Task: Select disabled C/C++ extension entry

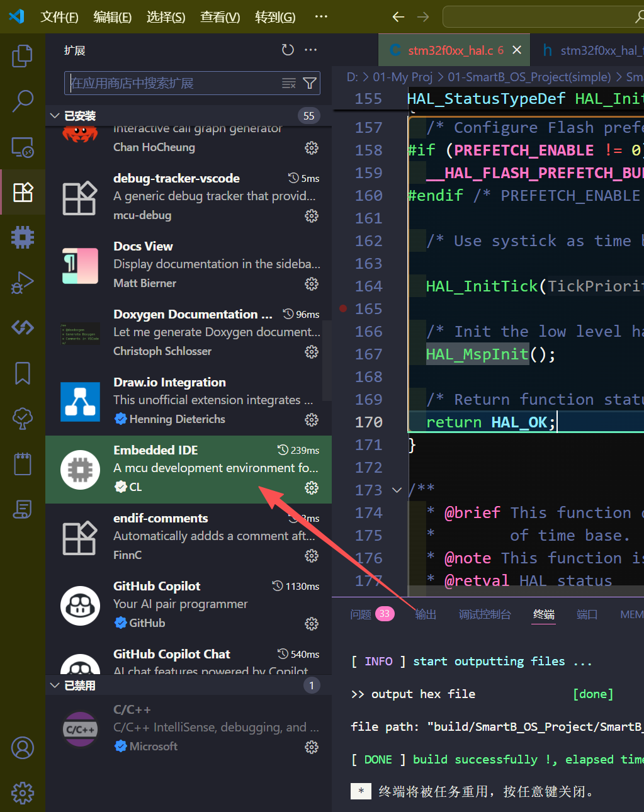Action: click(188, 729)
